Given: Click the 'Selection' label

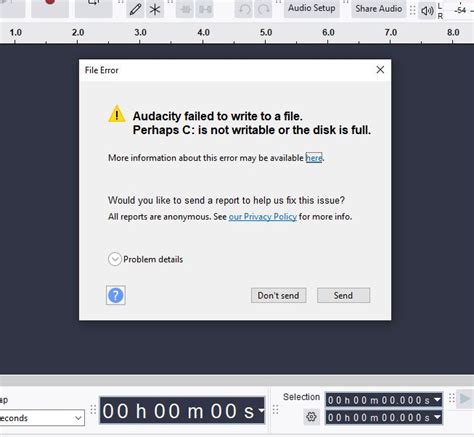Looking at the screenshot, I should coord(301,397).
